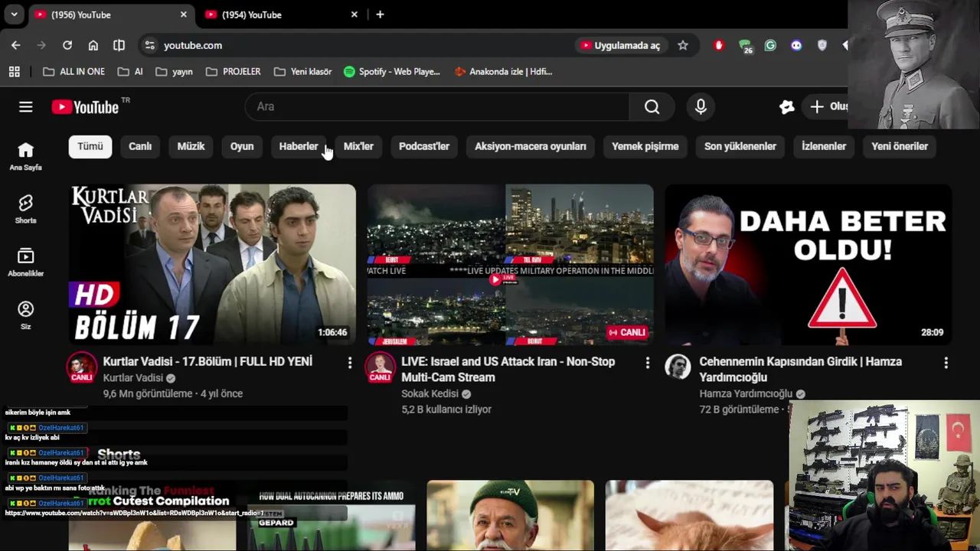Open the extension with the 26 badge
The width and height of the screenshot is (980, 551).
[x=745, y=46]
